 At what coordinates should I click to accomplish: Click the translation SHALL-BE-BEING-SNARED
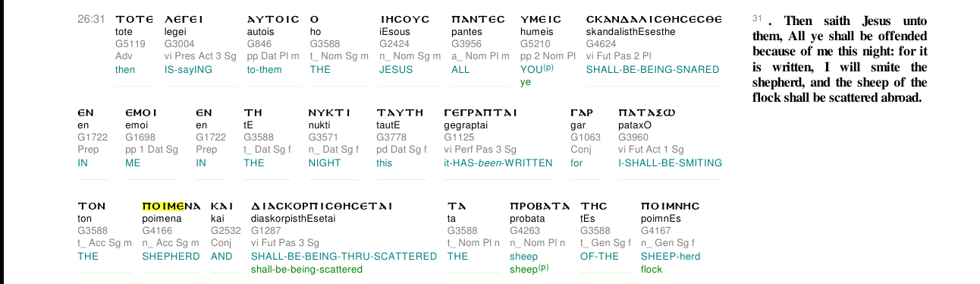652,69
